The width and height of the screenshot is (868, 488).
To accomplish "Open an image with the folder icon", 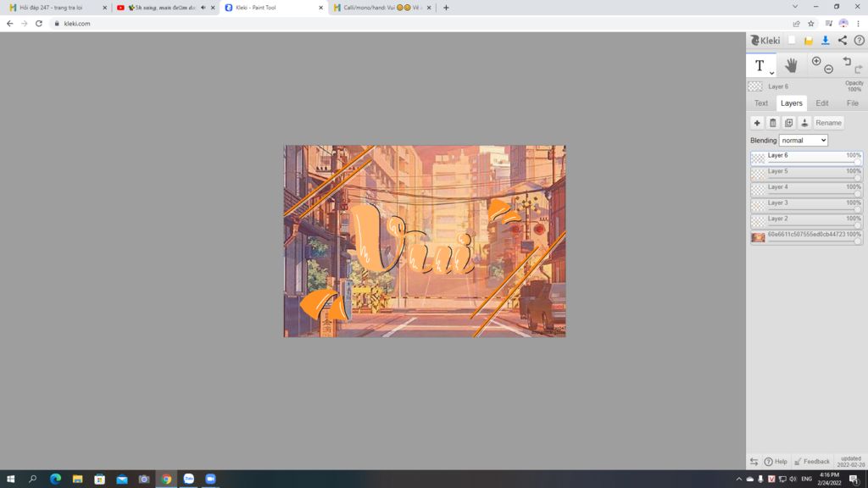I will coord(808,41).
